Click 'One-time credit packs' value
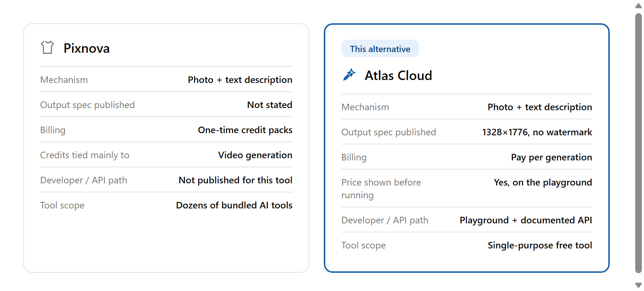Screen dimensions: 644x291 coord(245,130)
